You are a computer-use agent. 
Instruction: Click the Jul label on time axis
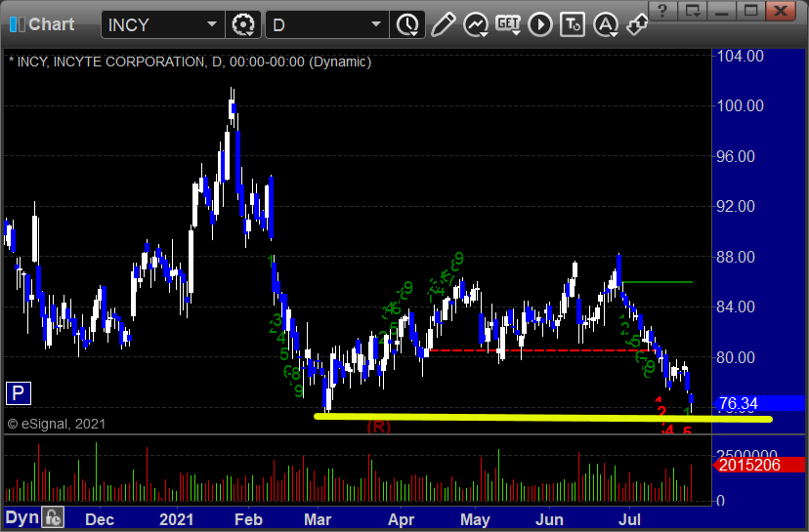point(629,519)
